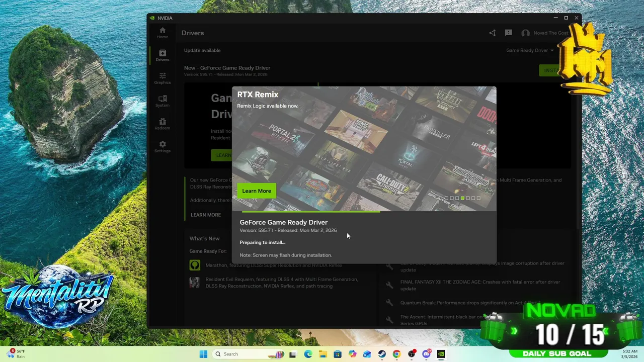Screen dimensions: 644x362
Task: Click "Preparing to install..." status text
Action: click(262, 242)
